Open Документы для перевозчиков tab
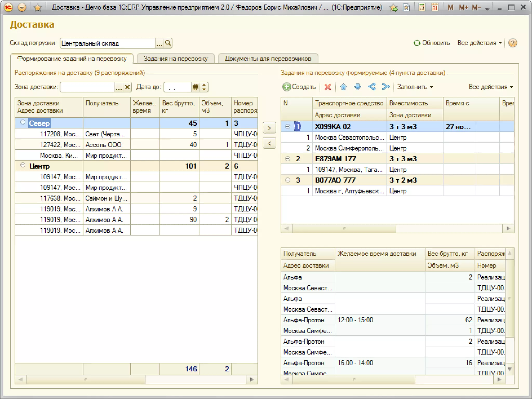532x399 pixels. [x=268, y=59]
